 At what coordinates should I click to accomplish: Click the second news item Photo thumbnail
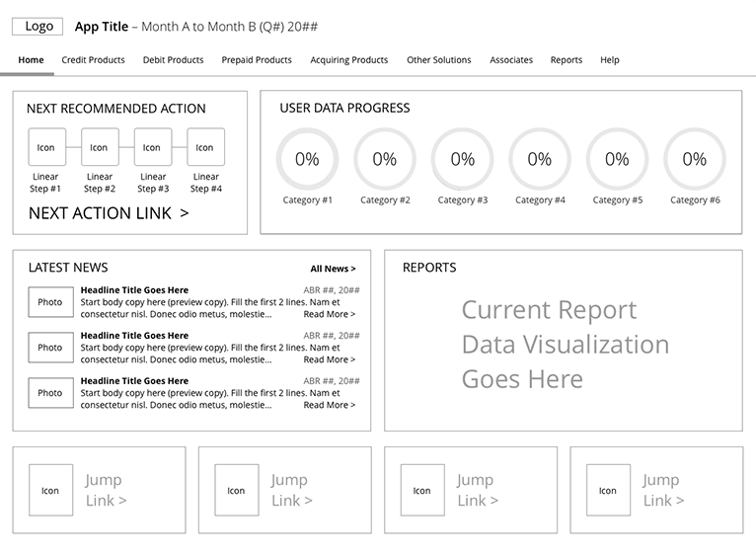pos(50,348)
